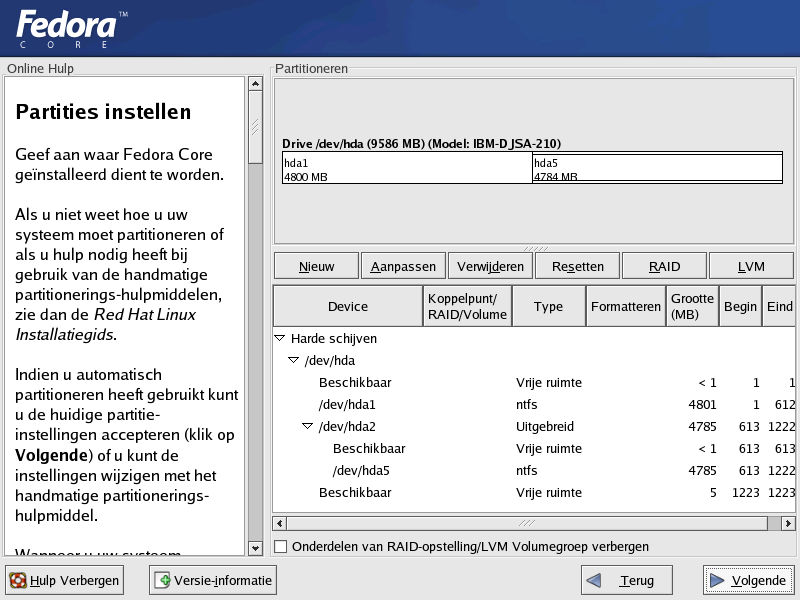Click the right arrow icon on Volgende
800x600 pixels.
click(x=717, y=580)
